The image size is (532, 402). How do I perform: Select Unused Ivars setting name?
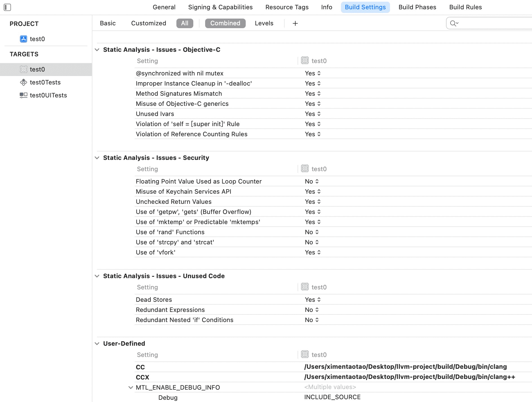155,114
